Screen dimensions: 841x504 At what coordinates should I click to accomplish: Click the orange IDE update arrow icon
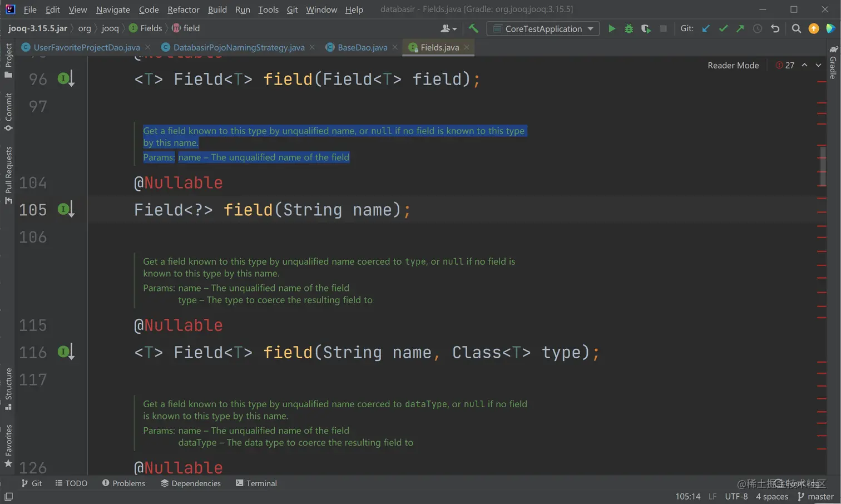(814, 28)
